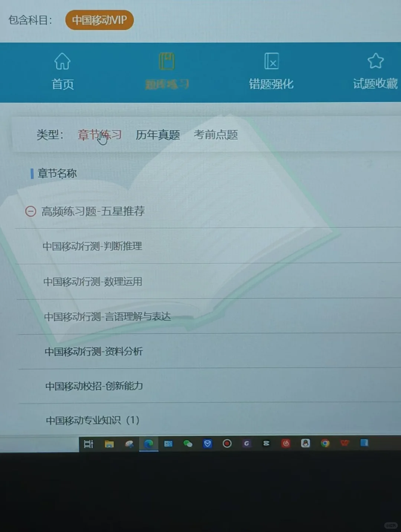Click the red record-circle taskbar icon
This screenshot has width=401, height=532.
[227, 443]
